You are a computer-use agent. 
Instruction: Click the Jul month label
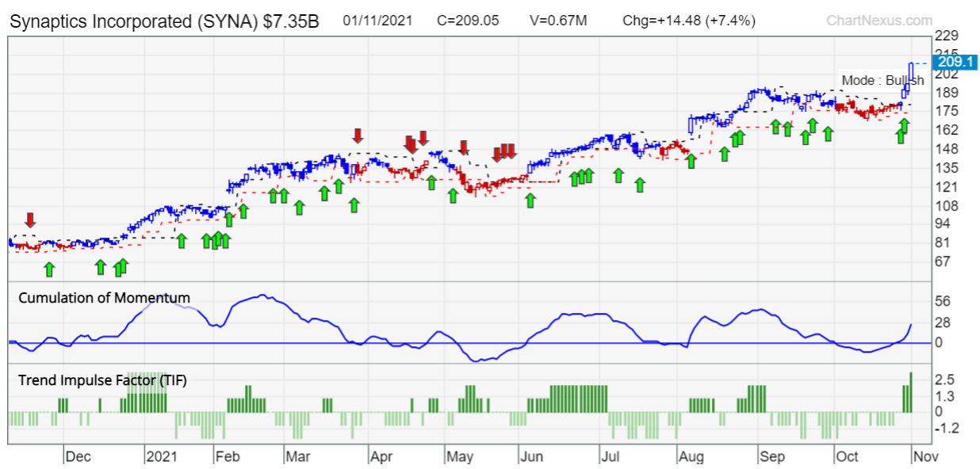pos(610,457)
